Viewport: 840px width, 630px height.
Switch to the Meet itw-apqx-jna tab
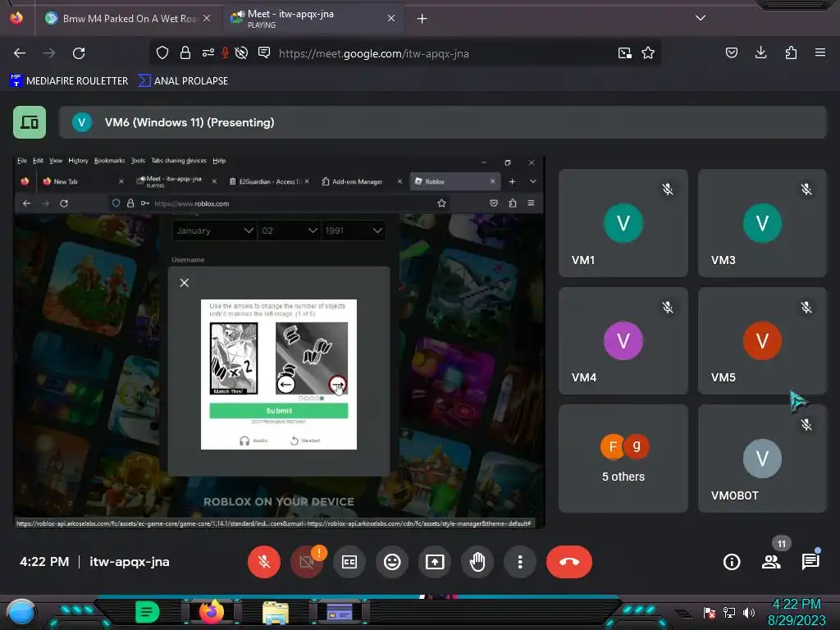click(313, 19)
